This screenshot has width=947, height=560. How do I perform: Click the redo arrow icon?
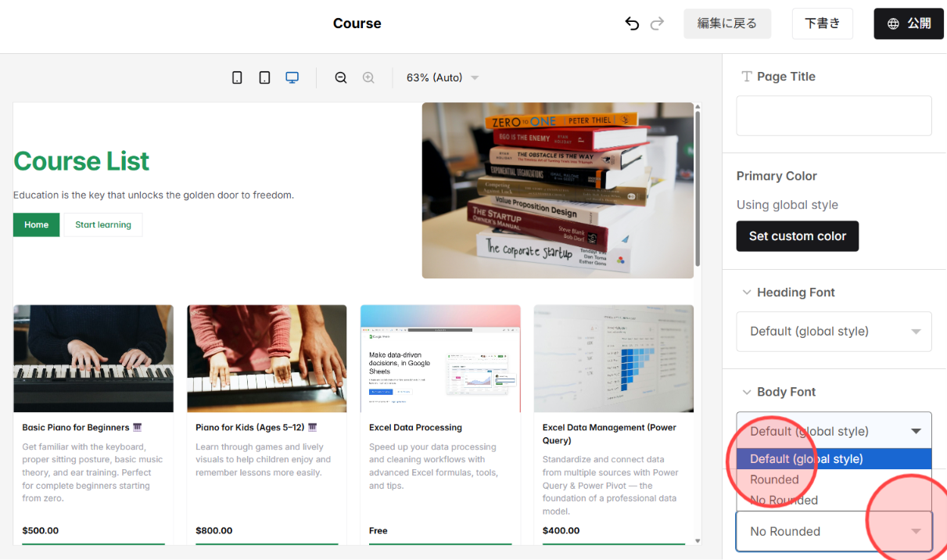[x=657, y=23]
